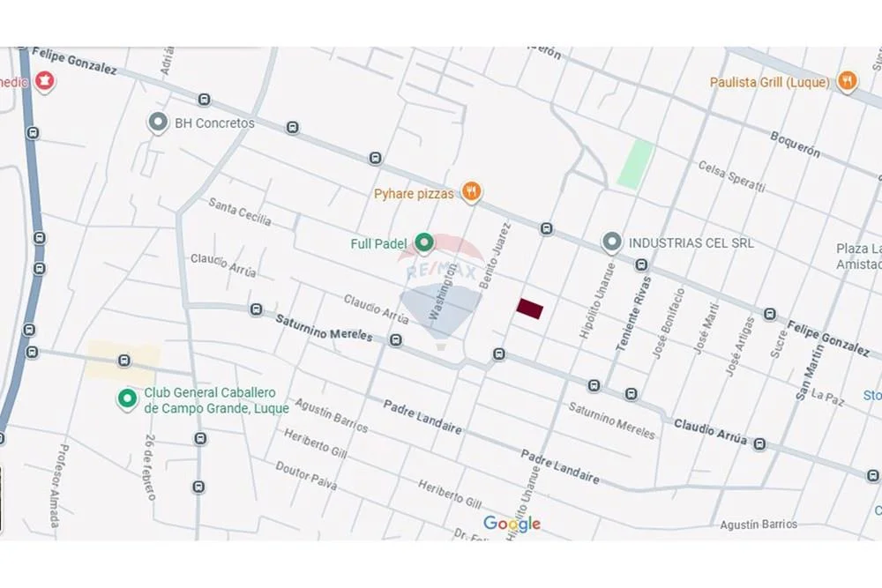This screenshot has width=882, height=588.
Task: Click the dark red property marker rectangle
Action: 530,309
